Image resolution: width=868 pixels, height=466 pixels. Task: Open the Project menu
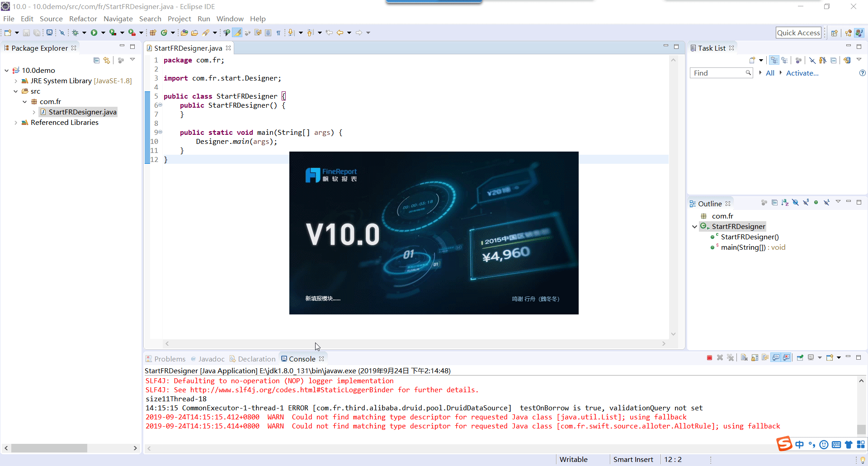179,19
